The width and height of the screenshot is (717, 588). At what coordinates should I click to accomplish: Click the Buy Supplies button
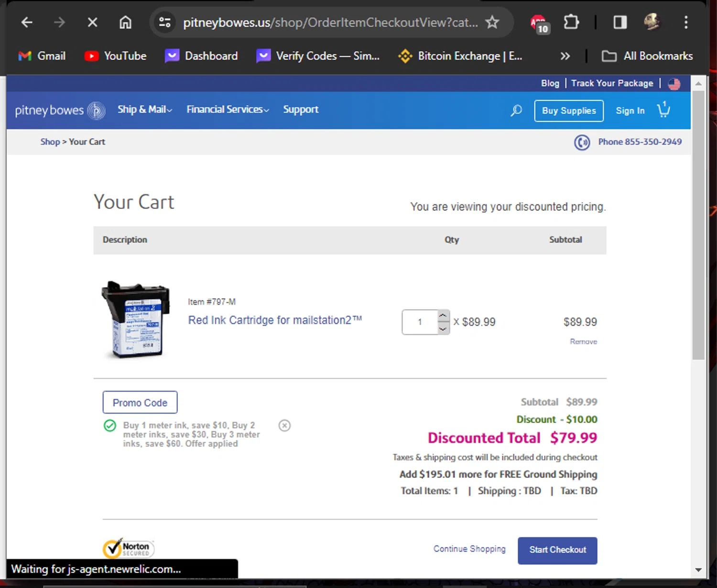pos(569,110)
